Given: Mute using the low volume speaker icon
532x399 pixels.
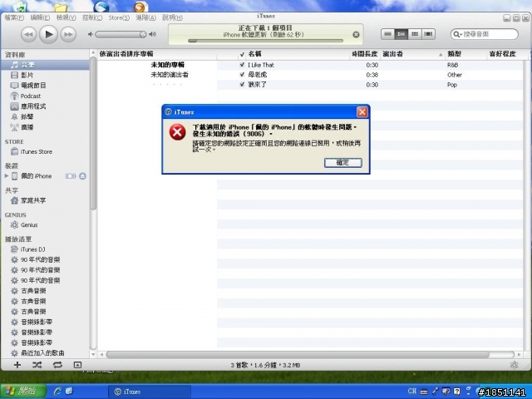Looking at the screenshot, I should tap(91, 34).
